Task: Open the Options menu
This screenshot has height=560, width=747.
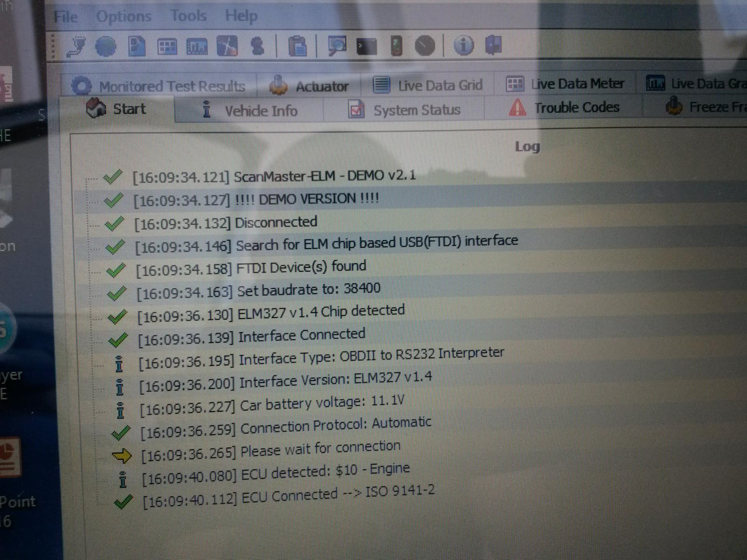Action: click(124, 16)
